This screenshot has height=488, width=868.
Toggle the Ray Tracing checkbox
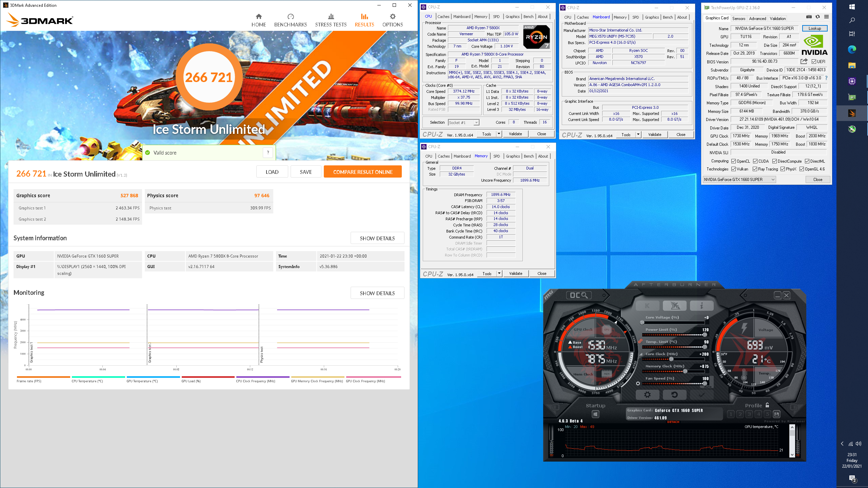[755, 169]
